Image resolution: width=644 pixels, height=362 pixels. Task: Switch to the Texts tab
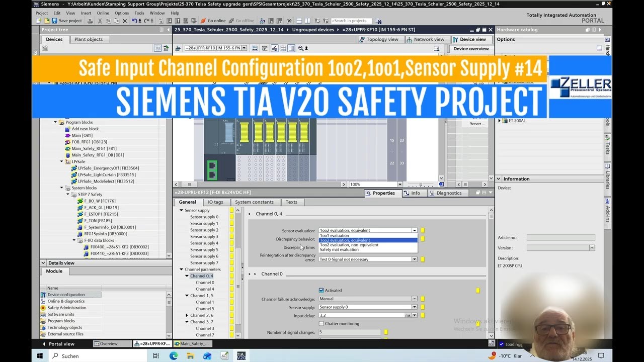[x=291, y=202]
